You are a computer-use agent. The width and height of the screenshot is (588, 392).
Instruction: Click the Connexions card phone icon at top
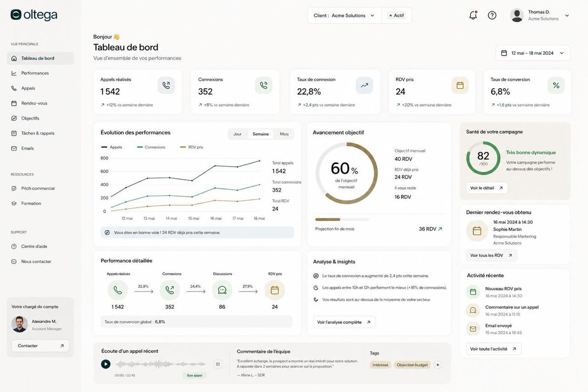264,85
